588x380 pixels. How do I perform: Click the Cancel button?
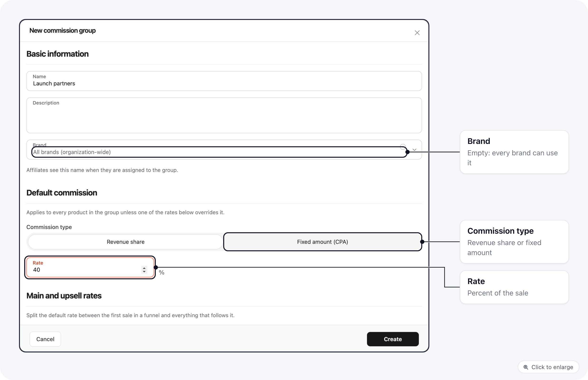point(45,339)
